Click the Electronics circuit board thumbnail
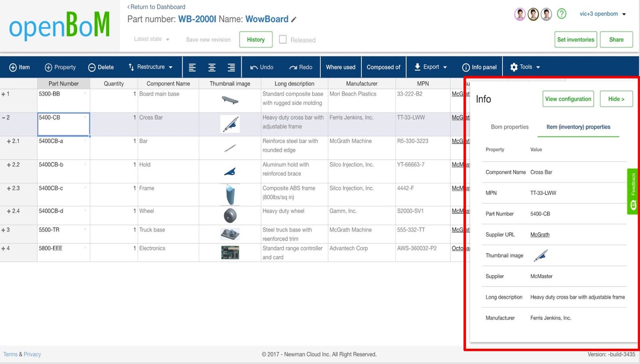Screen dimensions: 640x364 (230, 253)
